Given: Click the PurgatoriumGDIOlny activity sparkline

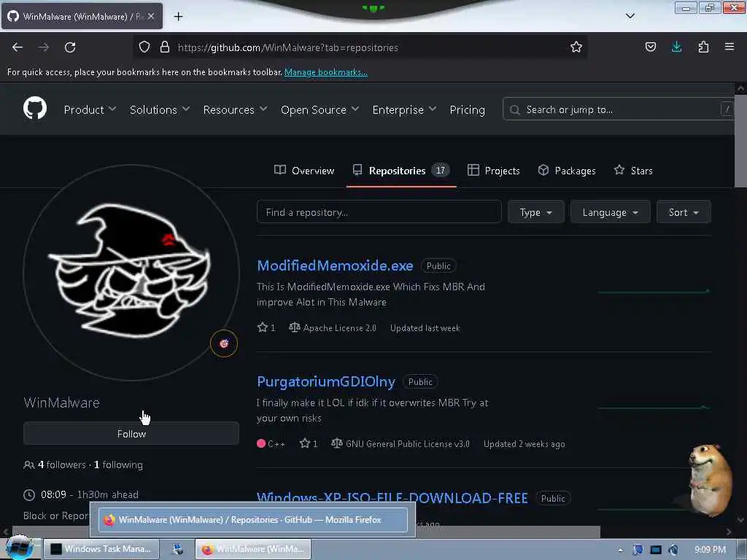Looking at the screenshot, I should (654, 407).
